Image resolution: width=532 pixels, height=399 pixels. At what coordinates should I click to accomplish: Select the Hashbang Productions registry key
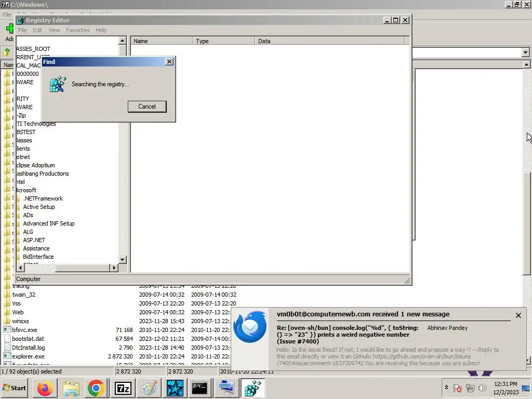click(x=43, y=174)
